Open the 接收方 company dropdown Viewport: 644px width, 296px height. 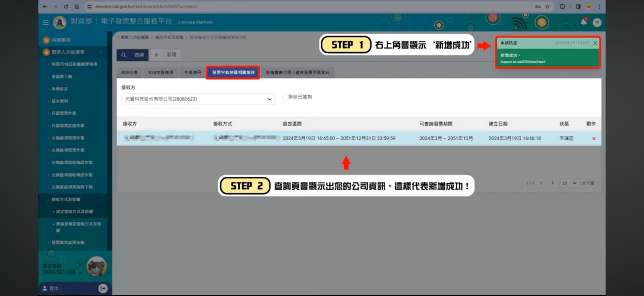(x=198, y=99)
